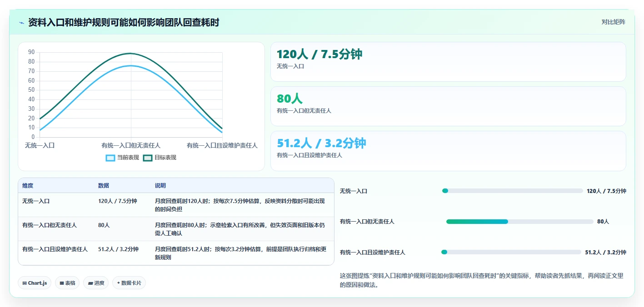Click description starting 月度回查耗时51.2人时
This screenshot has height=307, width=644.
241,253
